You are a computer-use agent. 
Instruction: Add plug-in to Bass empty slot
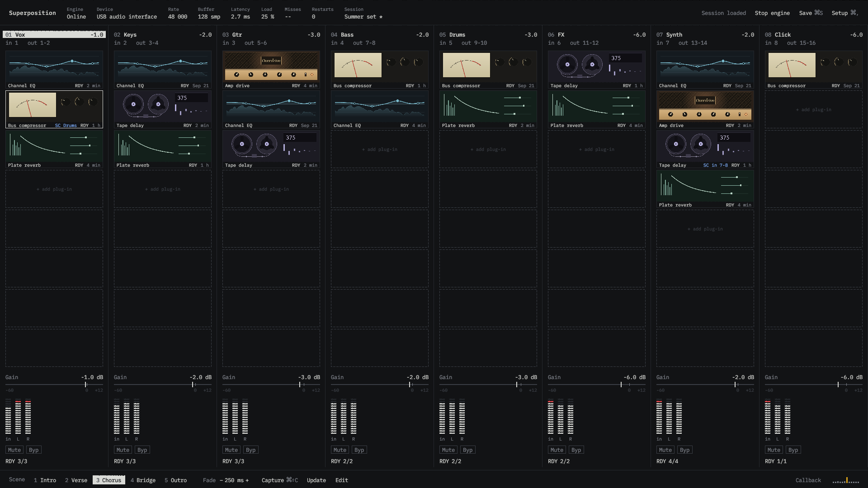(x=380, y=149)
